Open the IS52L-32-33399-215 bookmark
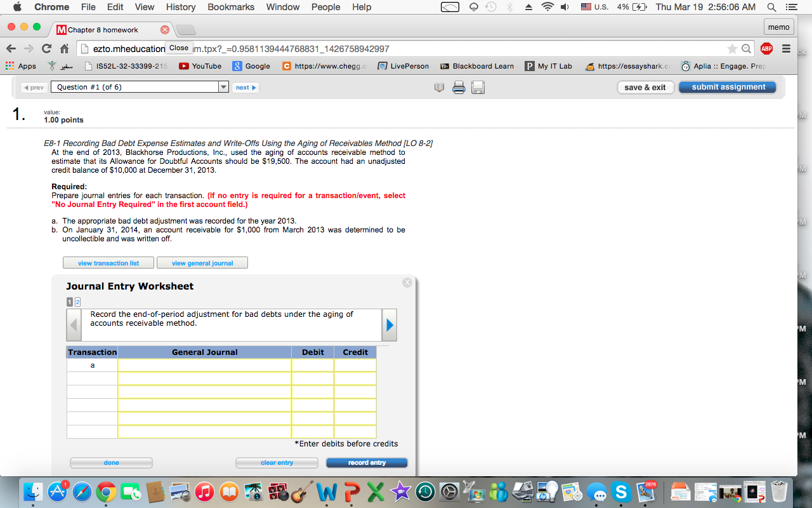The width and height of the screenshot is (812, 508). point(126,66)
